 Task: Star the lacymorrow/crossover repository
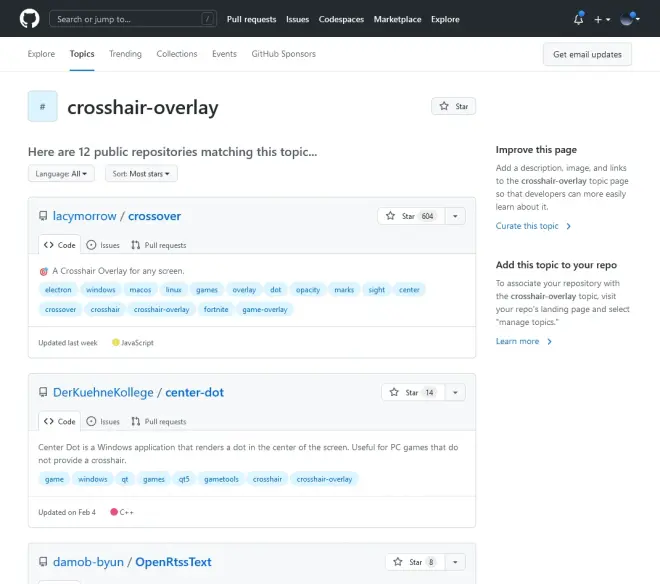point(401,216)
